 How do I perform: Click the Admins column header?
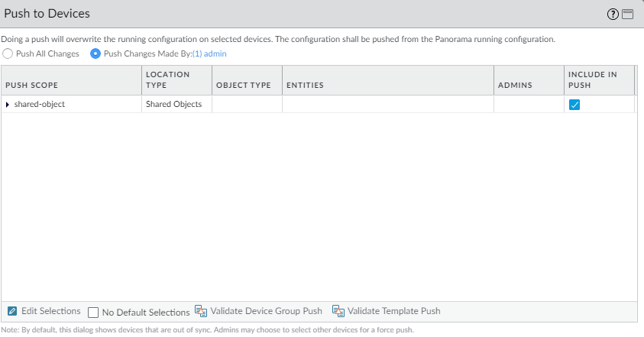tap(515, 85)
